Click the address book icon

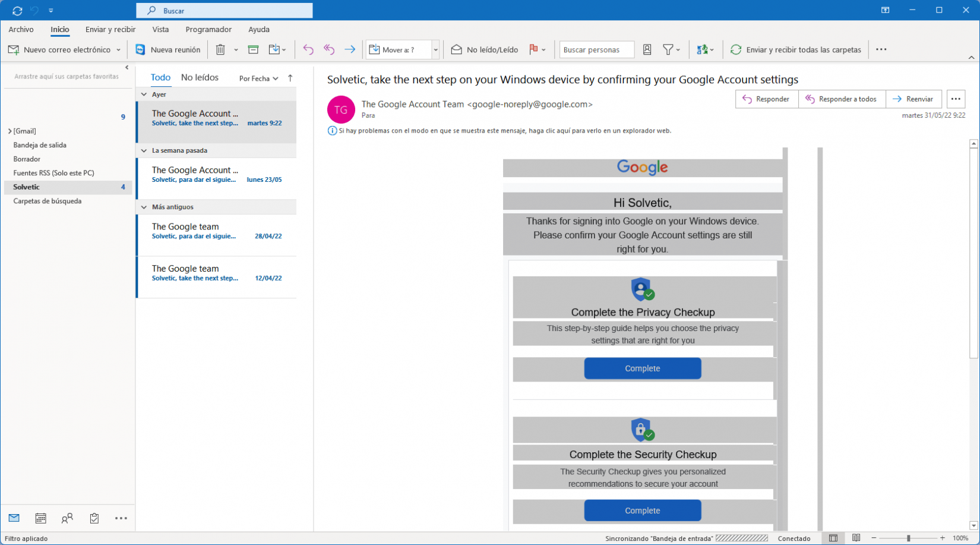(x=647, y=50)
